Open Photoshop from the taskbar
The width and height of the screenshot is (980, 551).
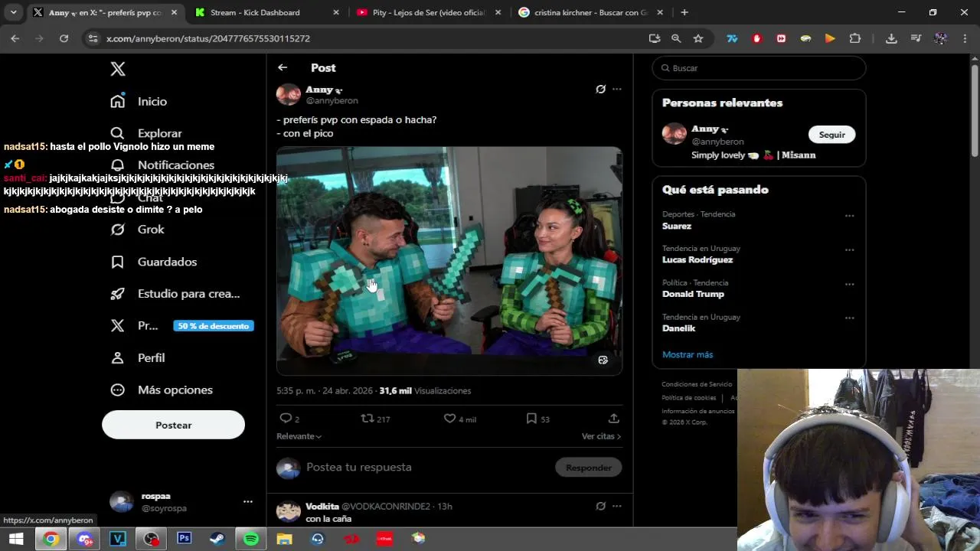(185, 539)
